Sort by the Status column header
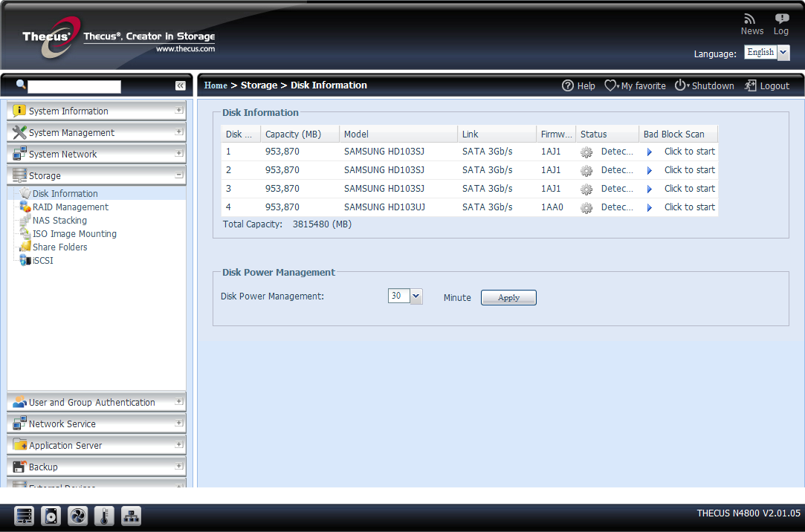Image resolution: width=805 pixels, height=532 pixels. [x=607, y=134]
